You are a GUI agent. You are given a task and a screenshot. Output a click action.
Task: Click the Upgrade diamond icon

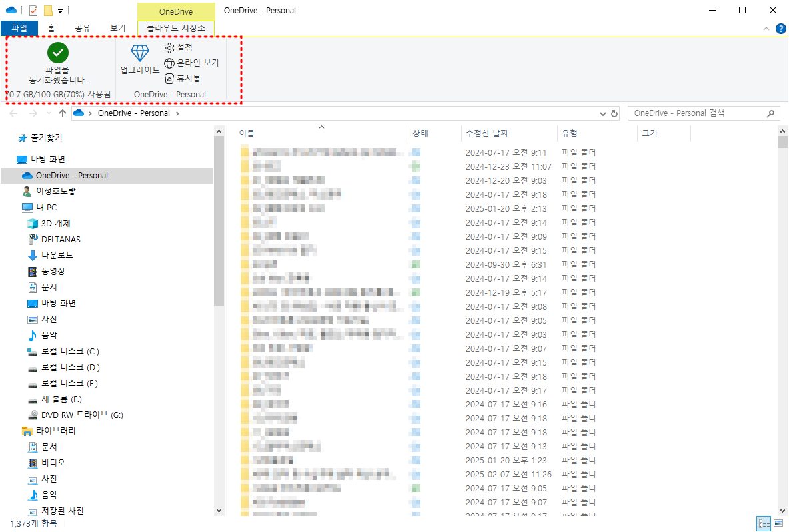pyautogui.click(x=140, y=53)
